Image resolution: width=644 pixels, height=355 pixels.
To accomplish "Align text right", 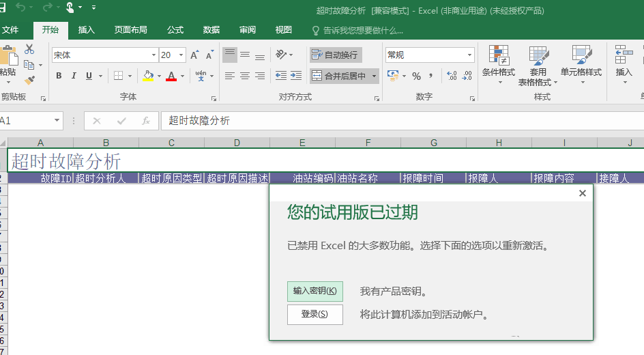I will tap(259, 76).
